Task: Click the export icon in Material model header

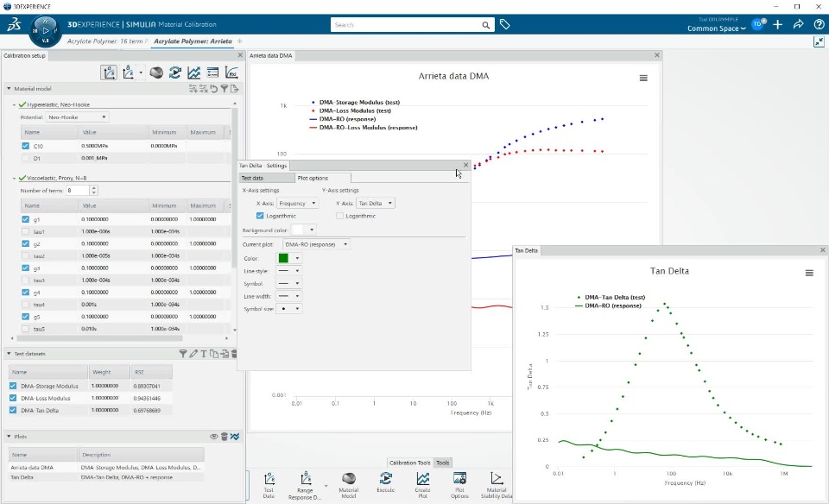Action: (x=234, y=89)
